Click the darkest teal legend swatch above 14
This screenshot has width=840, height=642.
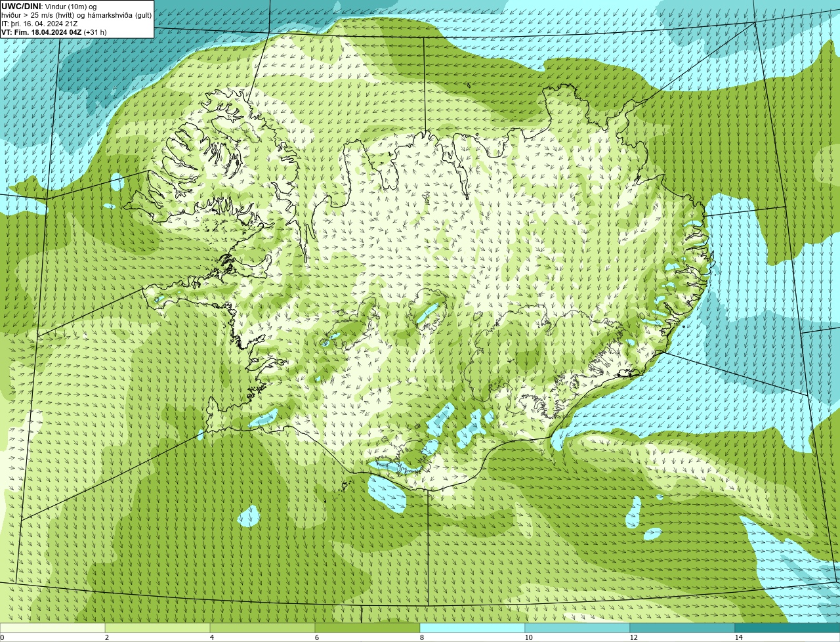pyautogui.click(x=787, y=628)
